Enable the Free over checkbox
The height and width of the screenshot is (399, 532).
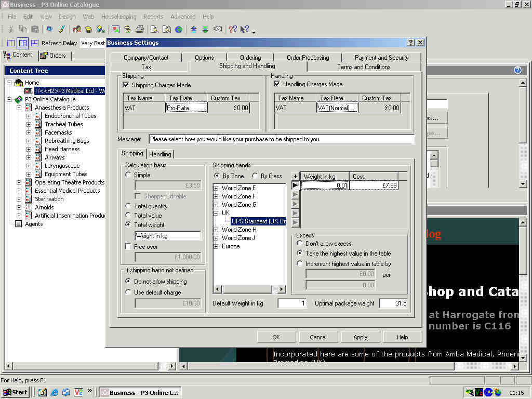pyautogui.click(x=128, y=247)
